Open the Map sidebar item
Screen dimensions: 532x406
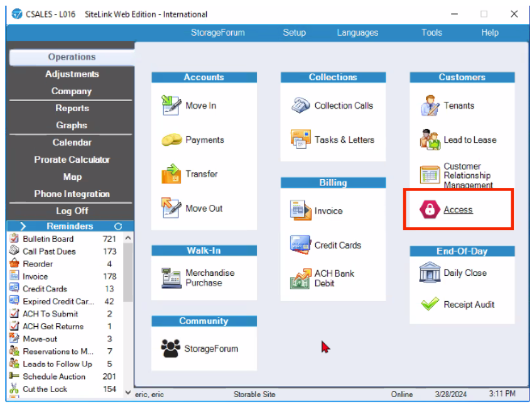click(x=72, y=177)
